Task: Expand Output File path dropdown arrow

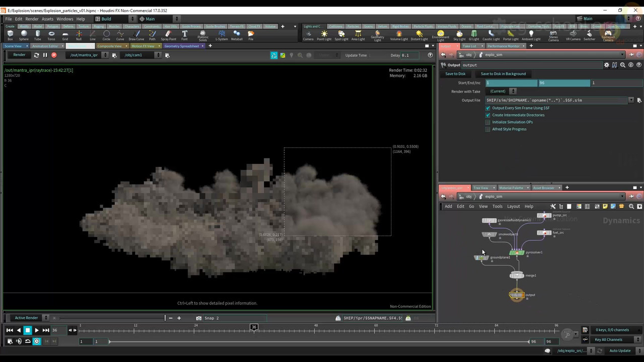Action: (x=631, y=100)
